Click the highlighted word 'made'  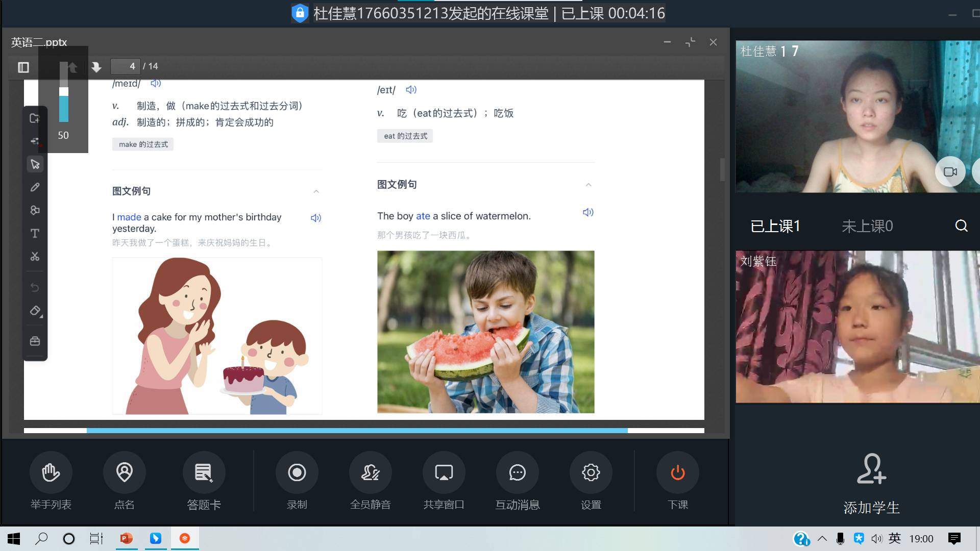coord(129,217)
